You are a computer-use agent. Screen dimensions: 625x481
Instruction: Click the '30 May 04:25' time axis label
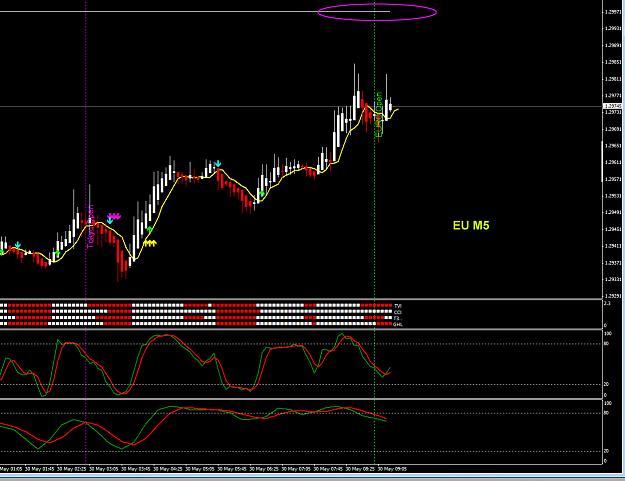(x=168, y=469)
